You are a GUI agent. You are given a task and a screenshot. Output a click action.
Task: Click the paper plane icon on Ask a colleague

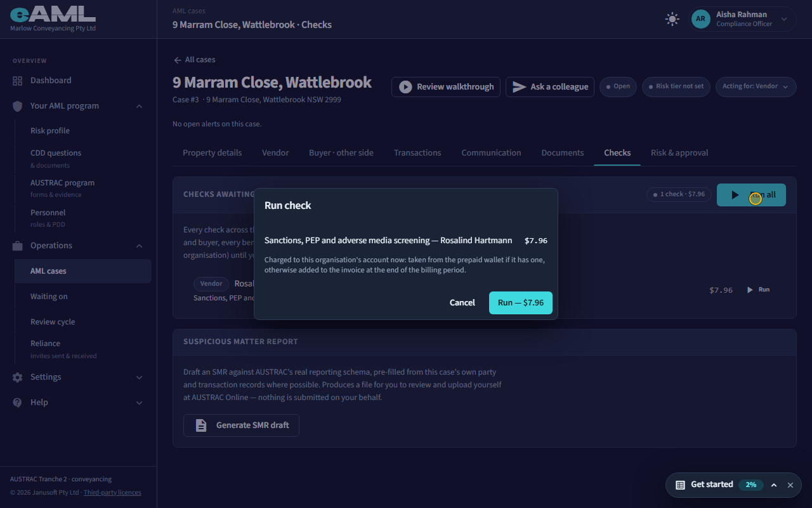point(520,87)
